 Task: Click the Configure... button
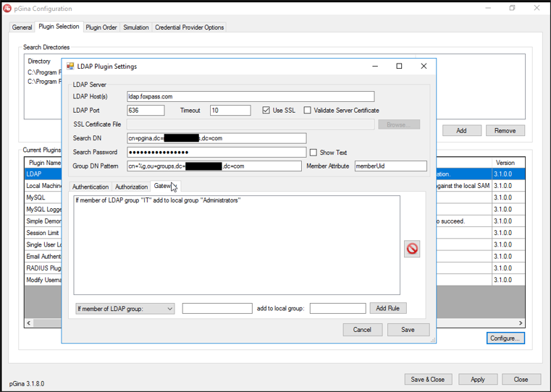click(505, 338)
